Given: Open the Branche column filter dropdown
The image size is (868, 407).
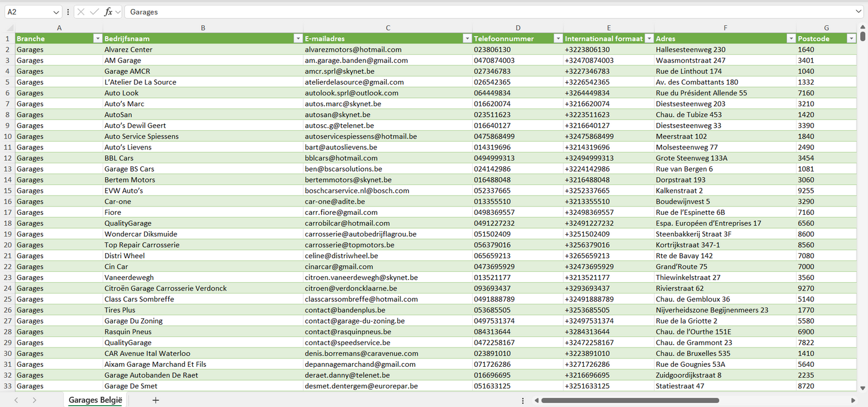Looking at the screenshot, I should pos(97,38).
